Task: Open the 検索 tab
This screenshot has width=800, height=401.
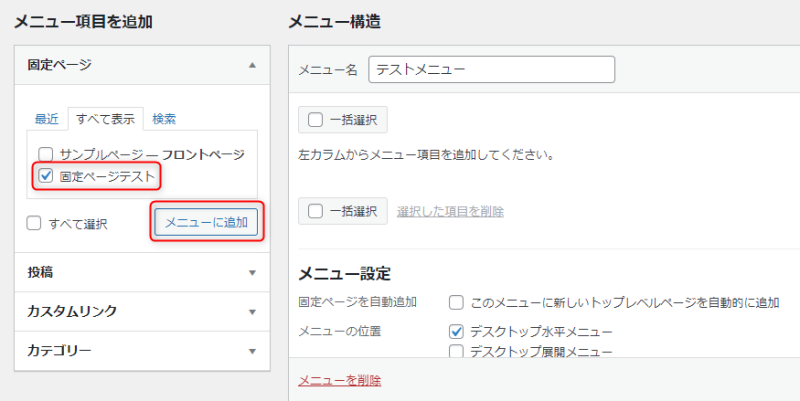Action: point(164,119)
